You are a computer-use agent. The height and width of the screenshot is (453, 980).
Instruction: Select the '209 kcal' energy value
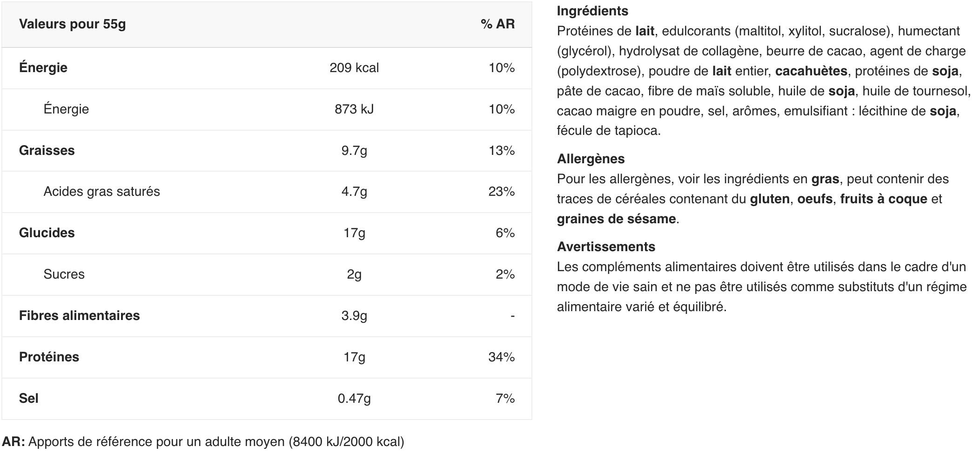tap(354, 68)
